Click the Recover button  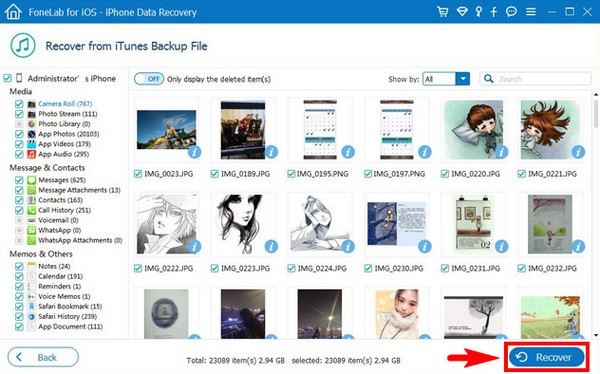tap(547, 357)
